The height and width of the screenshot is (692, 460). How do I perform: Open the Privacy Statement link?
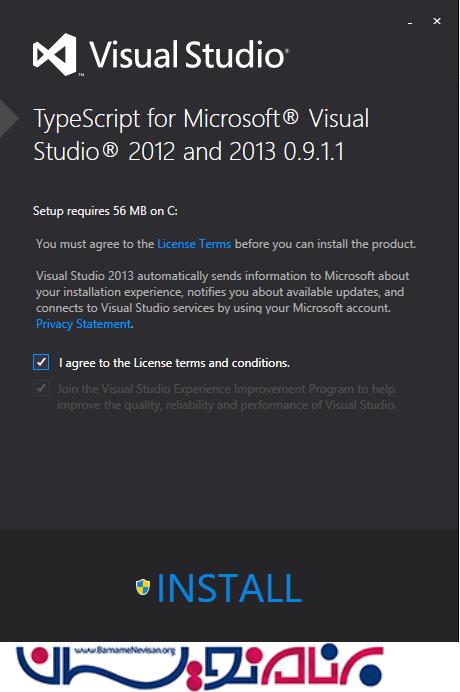[x=84, y=324]
